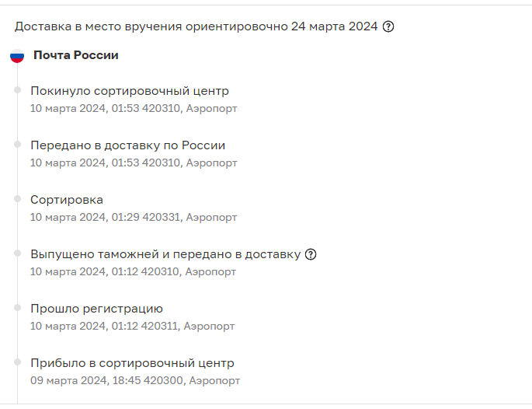This screenshot has width=532, height=409.
Task: Click help icon beside customs release status
Action: (311, 254)
